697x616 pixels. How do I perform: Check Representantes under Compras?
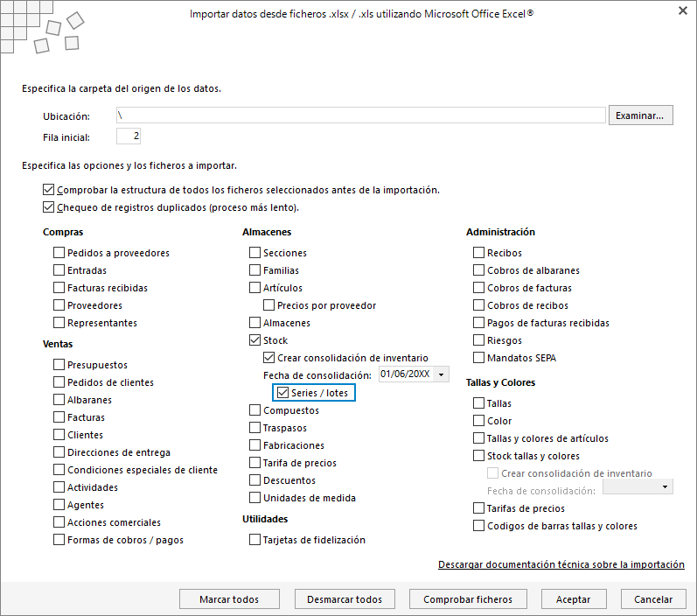pyautogui.click(x=59, y=323)
